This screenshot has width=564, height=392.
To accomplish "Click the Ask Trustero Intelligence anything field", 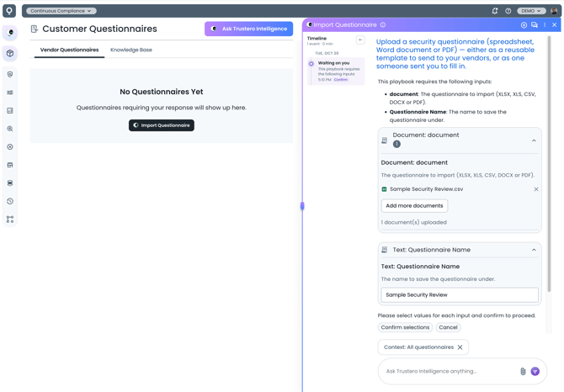I will click(450, 371).
